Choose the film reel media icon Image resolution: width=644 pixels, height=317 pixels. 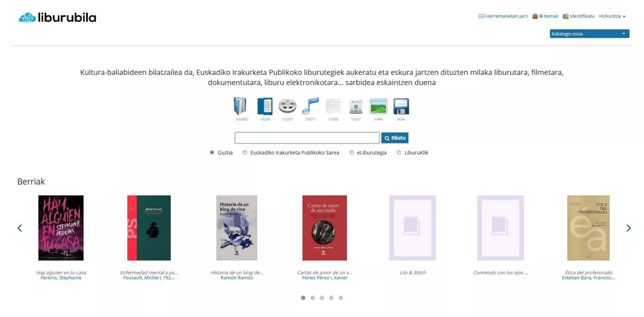[287, 106]
